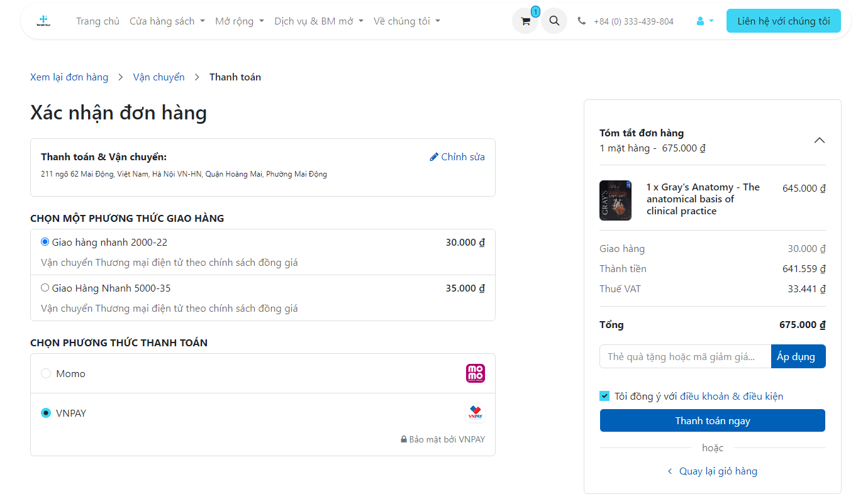Open the shopping cart icon

pyautogui.click(x=525, y=21)
